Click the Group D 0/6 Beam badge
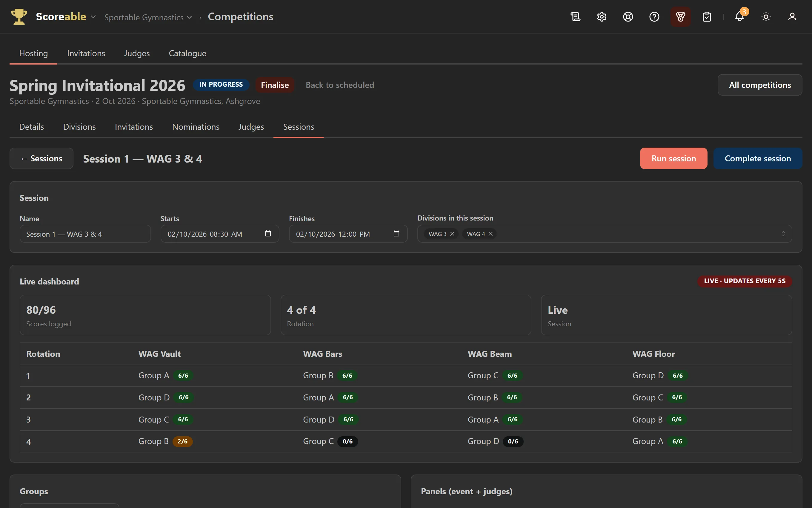Image resolution: width=812 pixels, height=508 pixels. coord(513,441)
